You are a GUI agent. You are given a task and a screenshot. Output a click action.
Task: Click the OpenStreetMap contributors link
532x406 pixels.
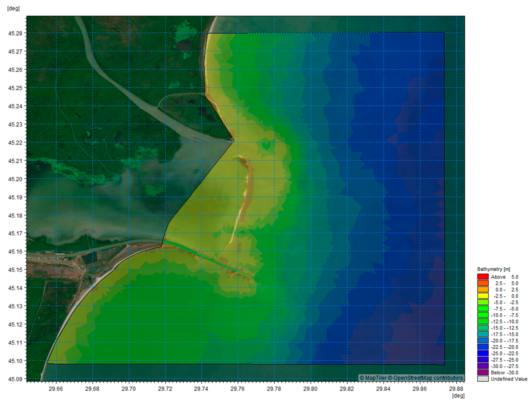pos(425,378)
